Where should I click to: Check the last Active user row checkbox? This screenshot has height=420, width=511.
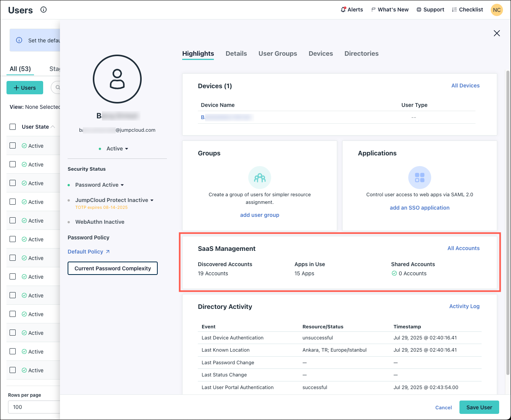point(13,370)
